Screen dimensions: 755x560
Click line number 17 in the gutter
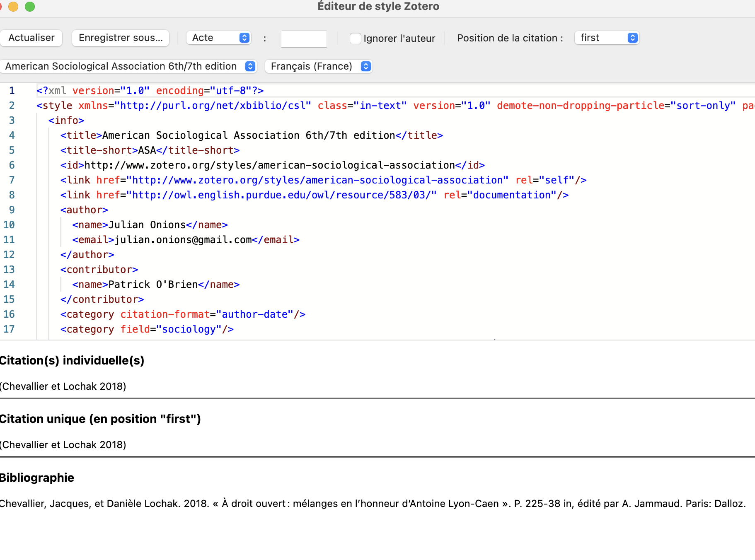point(9,329)
